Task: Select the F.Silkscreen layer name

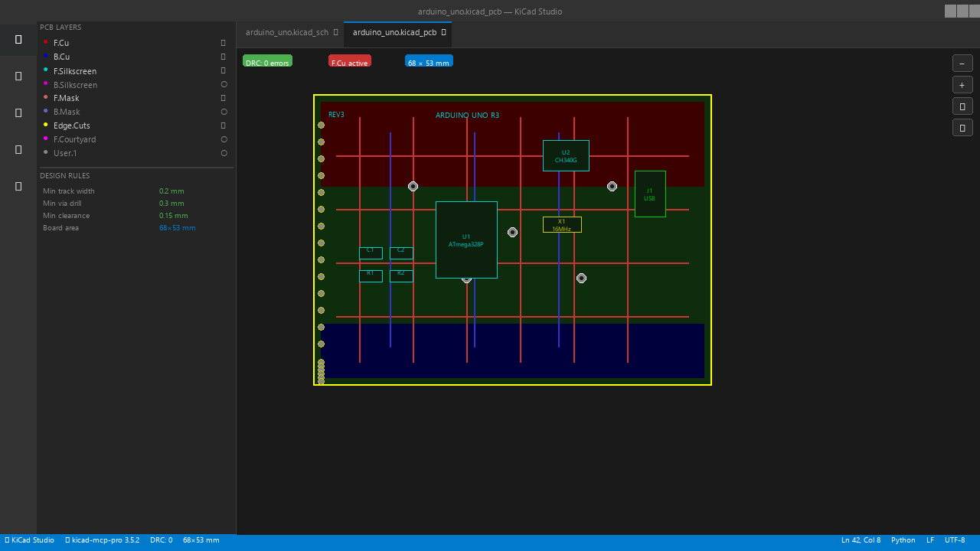Action: [75, 71]
